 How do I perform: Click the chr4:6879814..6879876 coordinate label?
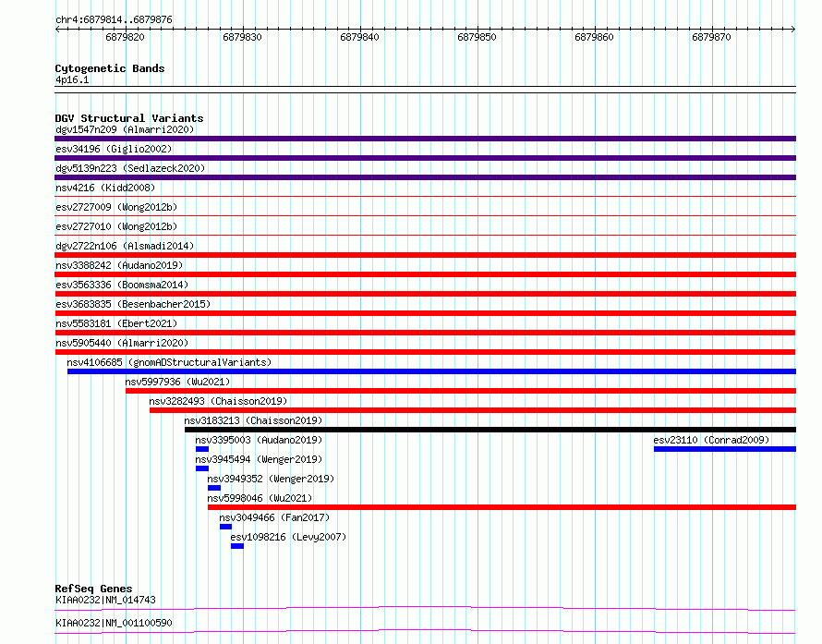click(x=114, y=20)
